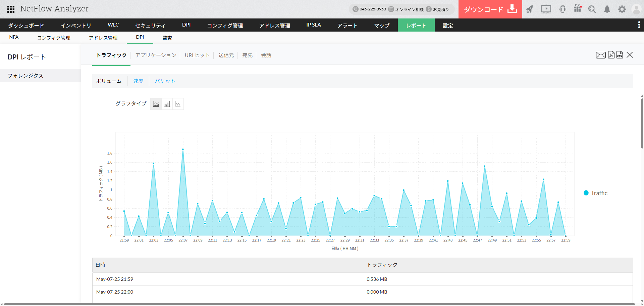Export report as PDF
The height and width of the screenshot is (306, 644).
coord(611,55)
